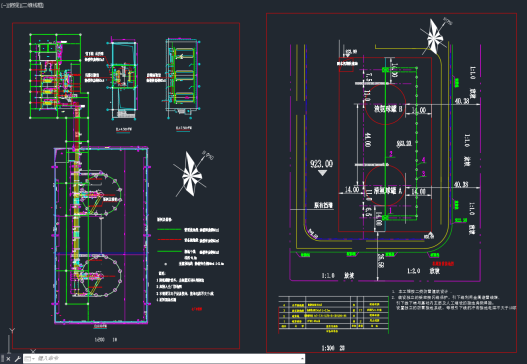The image size is (527, 364).
Task: Open the view name viewport label menu
Action: coord(12,5)
